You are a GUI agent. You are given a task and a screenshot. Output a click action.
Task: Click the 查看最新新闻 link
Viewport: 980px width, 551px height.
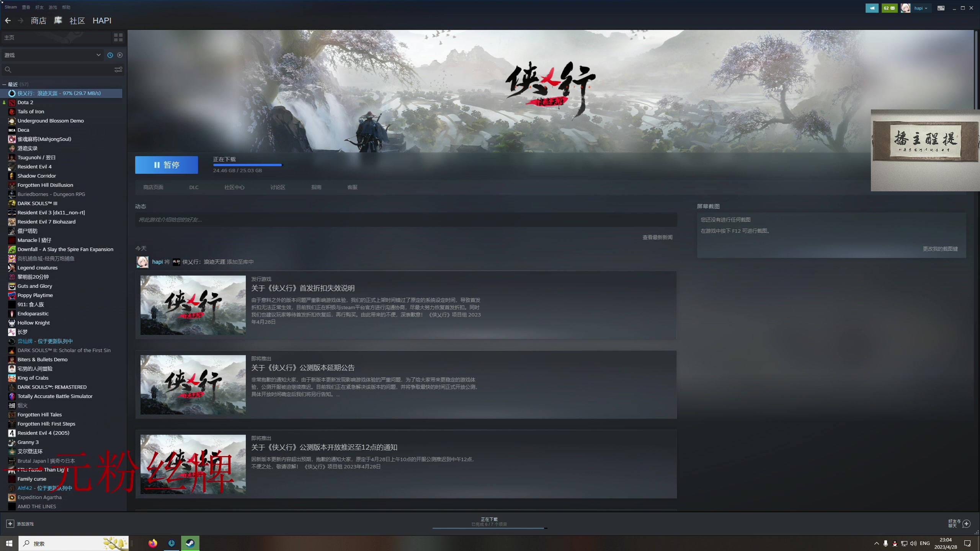coord(657,237)
